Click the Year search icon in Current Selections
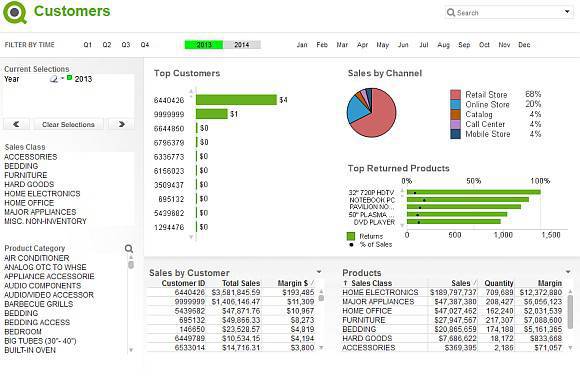Image resolution: width=580 pixels, height=376 pixels. [x=54, y=79]
